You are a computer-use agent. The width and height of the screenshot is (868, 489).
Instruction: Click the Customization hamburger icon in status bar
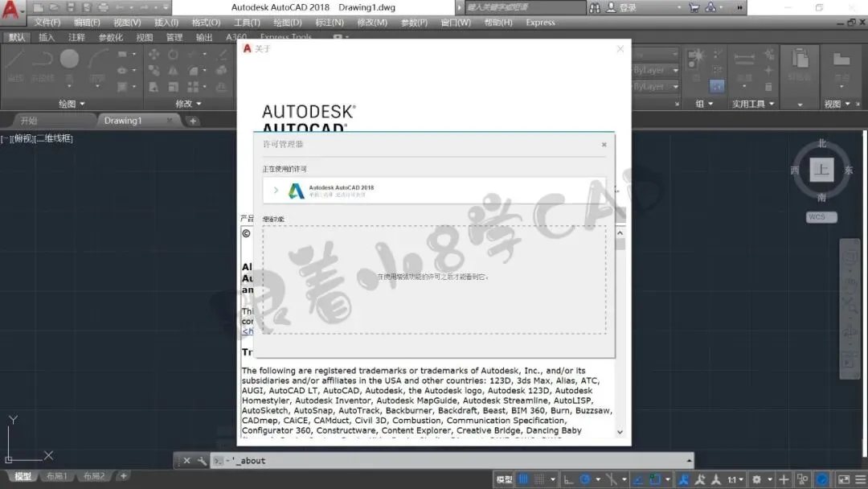860,479
